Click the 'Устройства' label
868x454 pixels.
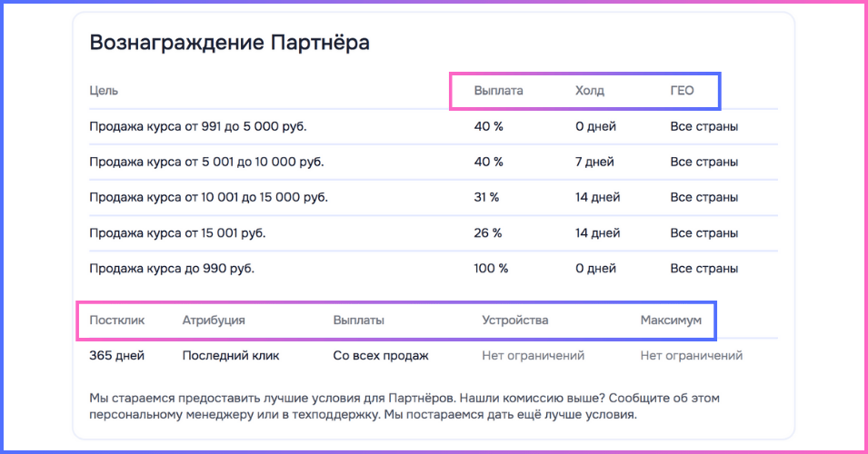[x=514, y=321]
